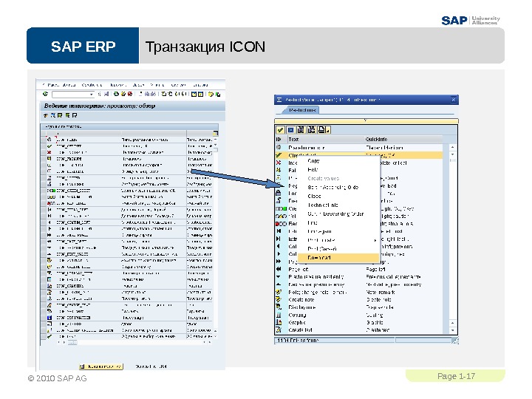The image size is (532, 399).
Task: Click the blue X cancel icon in dialog toolbar
Action: (x=290, y=130)
